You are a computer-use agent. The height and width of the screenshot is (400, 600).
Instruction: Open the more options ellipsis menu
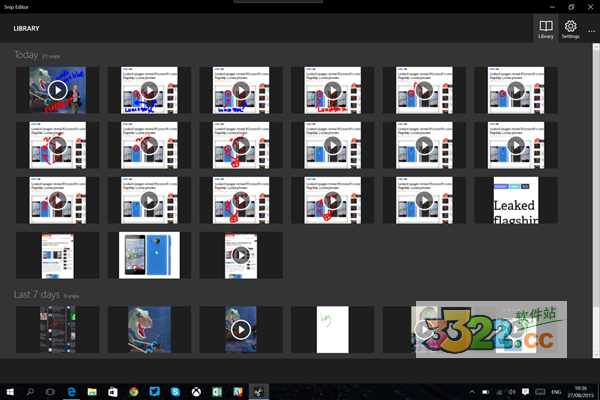coord(591,30)
